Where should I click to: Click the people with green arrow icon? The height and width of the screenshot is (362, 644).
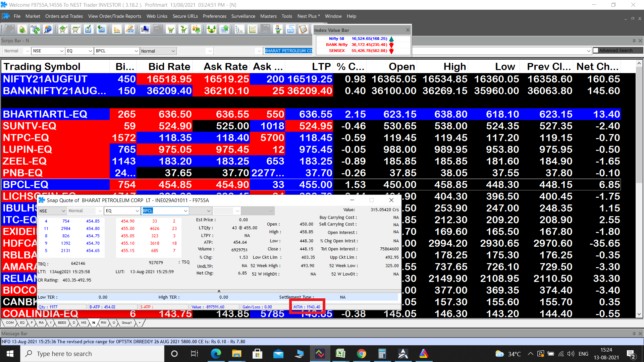tap(196, 29)
